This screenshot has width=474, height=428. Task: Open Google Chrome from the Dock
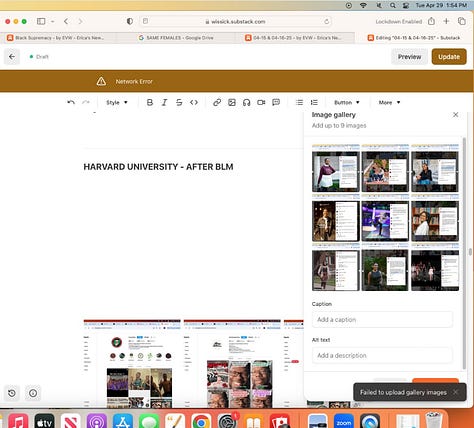pos(201,421)
